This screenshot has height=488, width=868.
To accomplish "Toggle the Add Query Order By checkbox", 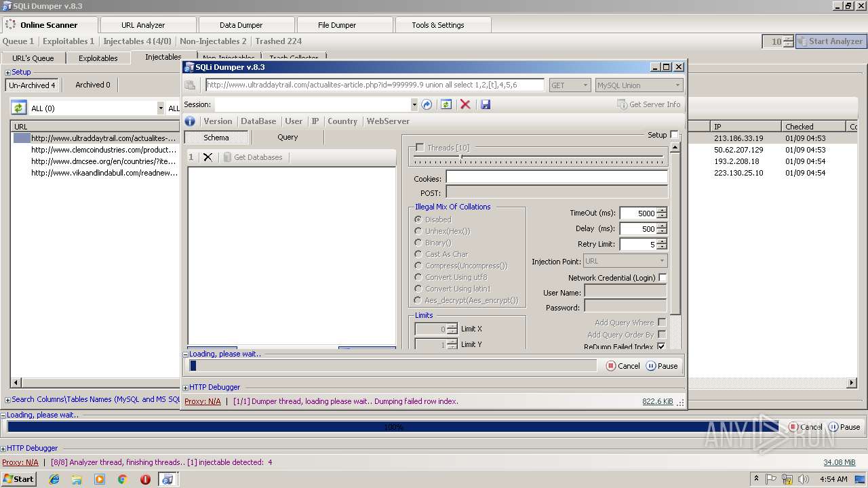I will click(x=662, y=335).
